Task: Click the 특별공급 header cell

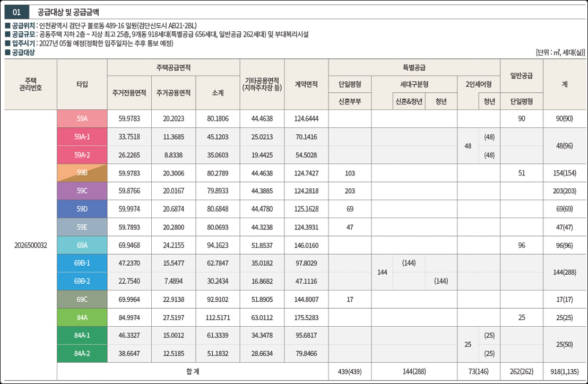Action: (x=414, y=67)
